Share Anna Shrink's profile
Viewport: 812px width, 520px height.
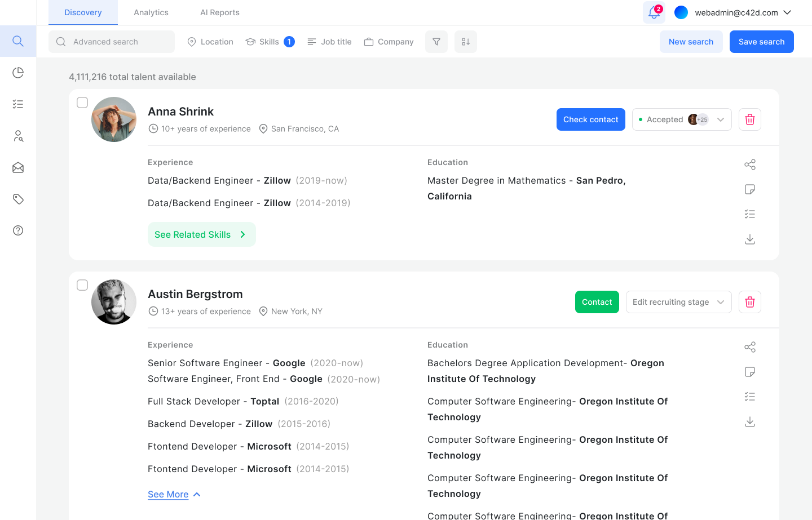[750, 165]
